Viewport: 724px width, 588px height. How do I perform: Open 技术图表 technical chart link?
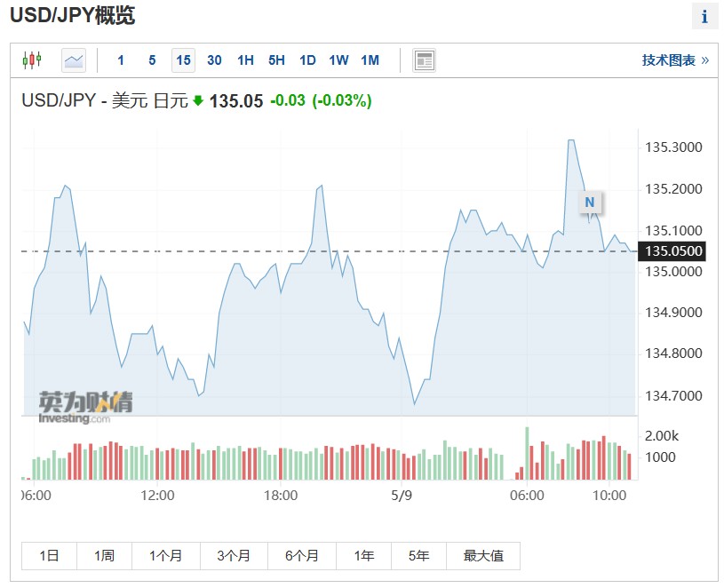click(x=675, y=60)
